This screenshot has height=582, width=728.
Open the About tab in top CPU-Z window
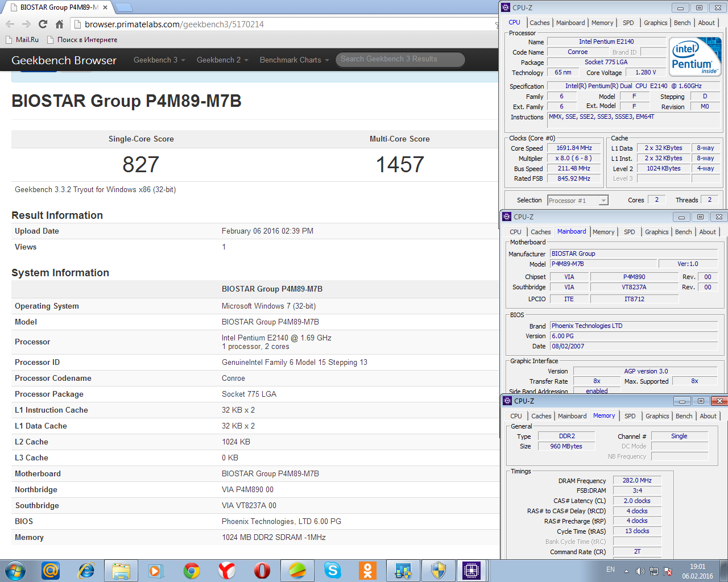[x=706, y=23]
